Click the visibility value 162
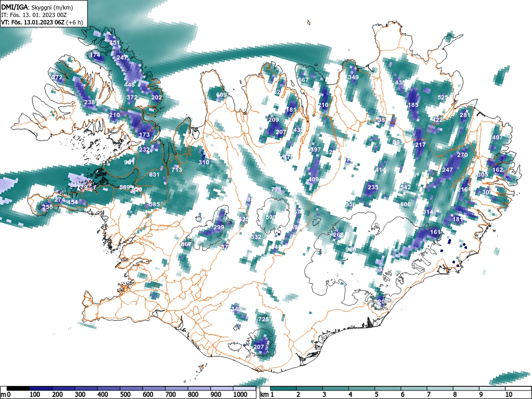This screenshot has width=532, height=399. point(498,170)
